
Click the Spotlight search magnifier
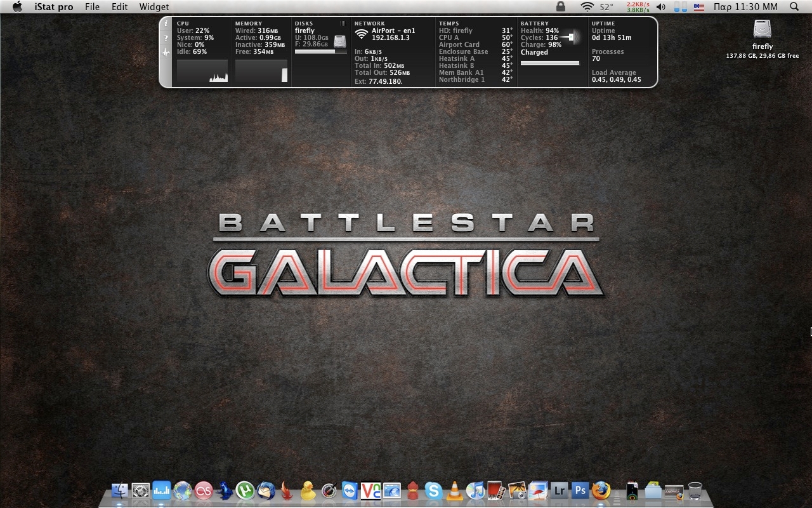tap(794, 7)
